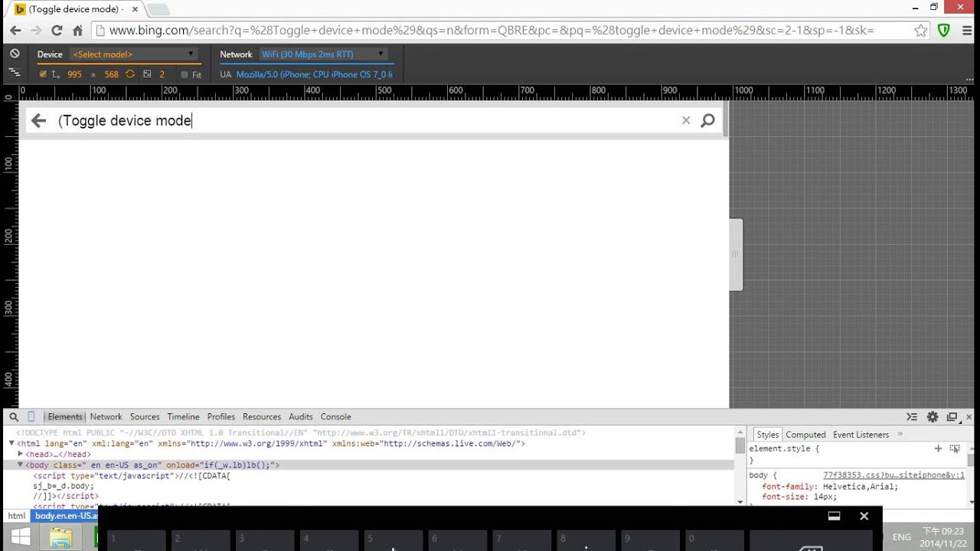Switch to the Profiles panel tab
The height and width of the screenshot is (551, 980).
coord(220,417)
